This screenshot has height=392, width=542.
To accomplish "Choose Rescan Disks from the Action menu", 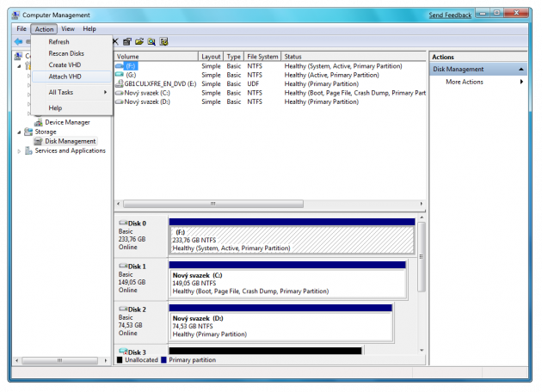I will pos(72,53).
